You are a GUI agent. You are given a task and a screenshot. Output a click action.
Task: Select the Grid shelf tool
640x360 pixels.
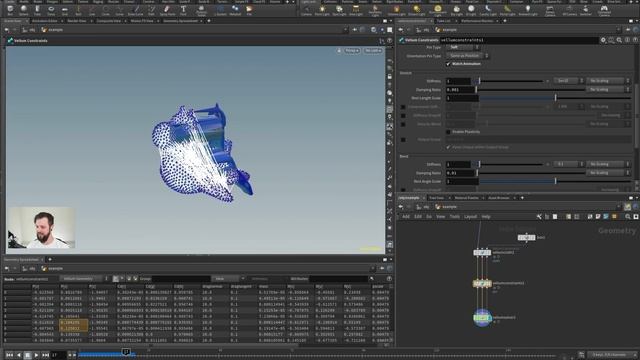pyautogui.click(x=65, y=10)
